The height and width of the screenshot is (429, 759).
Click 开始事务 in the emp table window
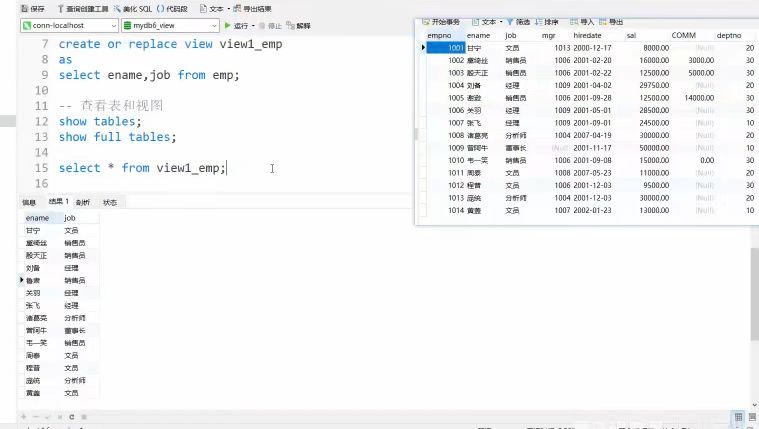tap(441, 22)
